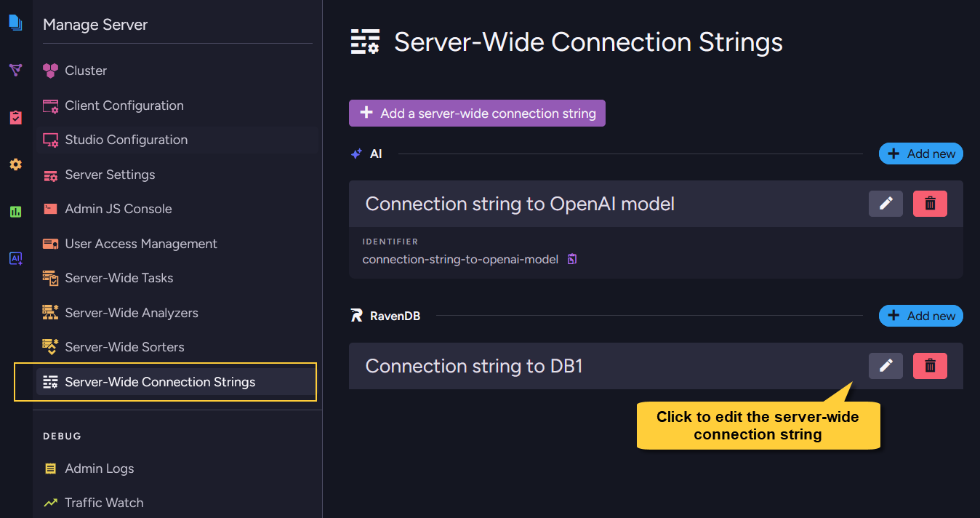Click the User Access Management icon

(x=50, y=244)
